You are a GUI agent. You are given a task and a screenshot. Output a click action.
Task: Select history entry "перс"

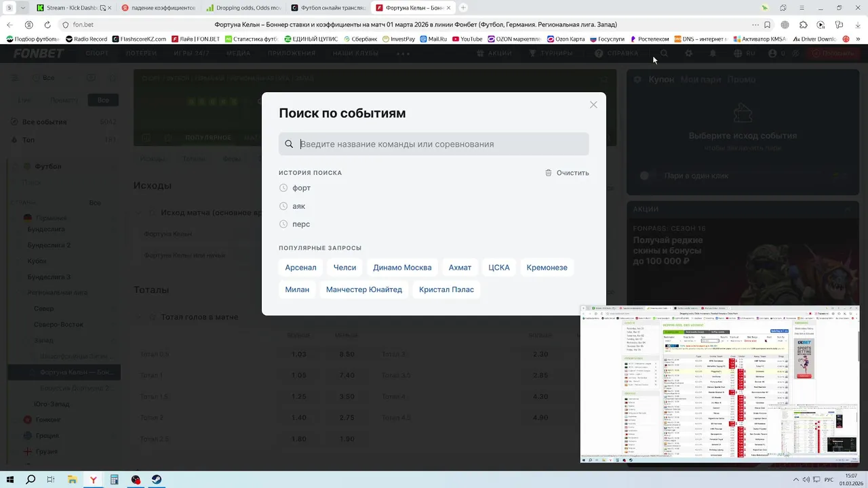click(301, 224)
